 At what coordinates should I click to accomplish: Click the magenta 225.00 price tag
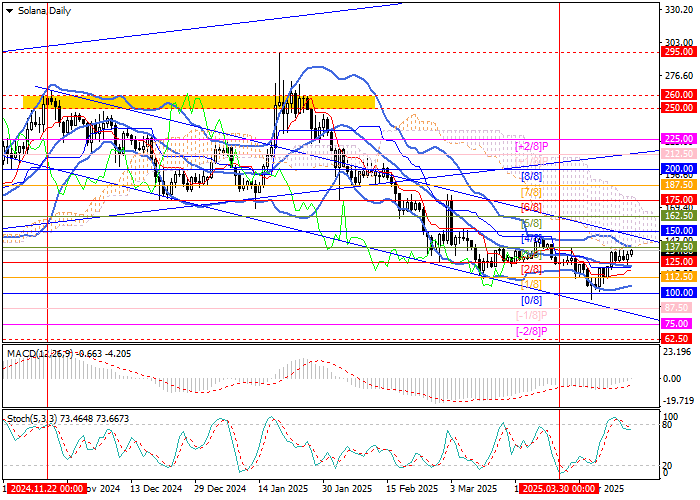pyautogui.click(x=678, y=139)
